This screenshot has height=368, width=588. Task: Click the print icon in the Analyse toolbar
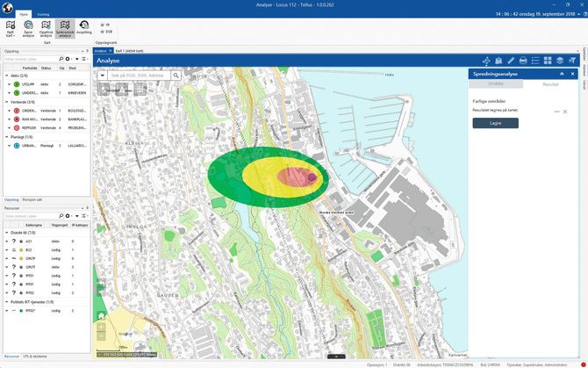(523, 61)
